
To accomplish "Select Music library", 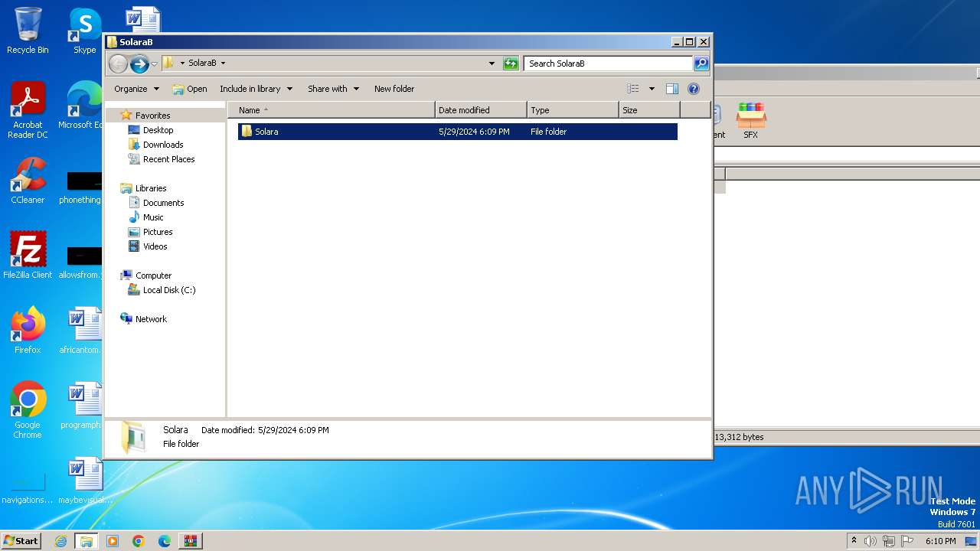I will (x=152, y=217).
